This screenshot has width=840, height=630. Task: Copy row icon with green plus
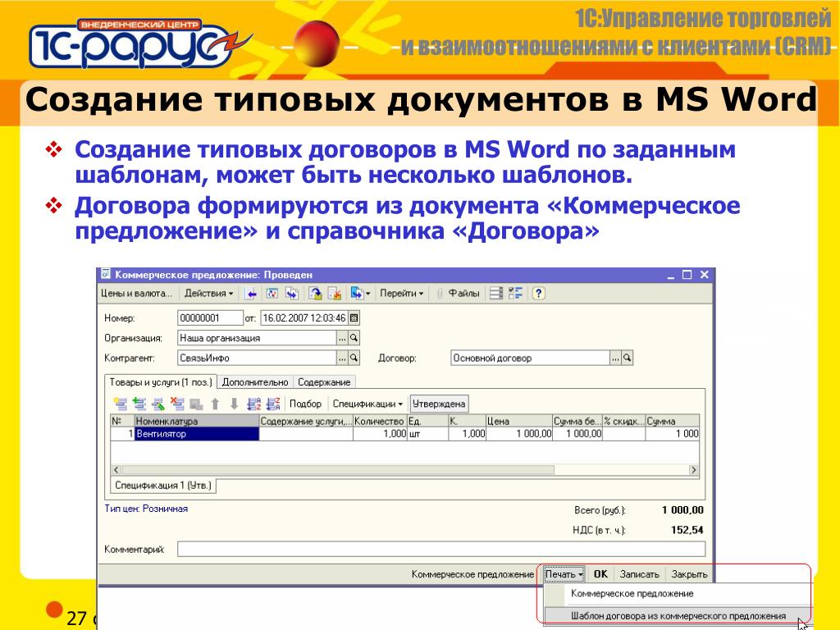[x=139, y=404]
